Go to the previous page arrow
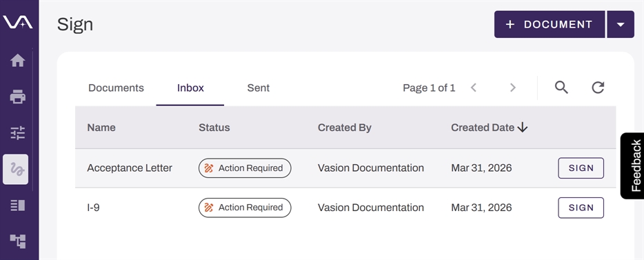 pyautogui.click(x=474, y=88)
